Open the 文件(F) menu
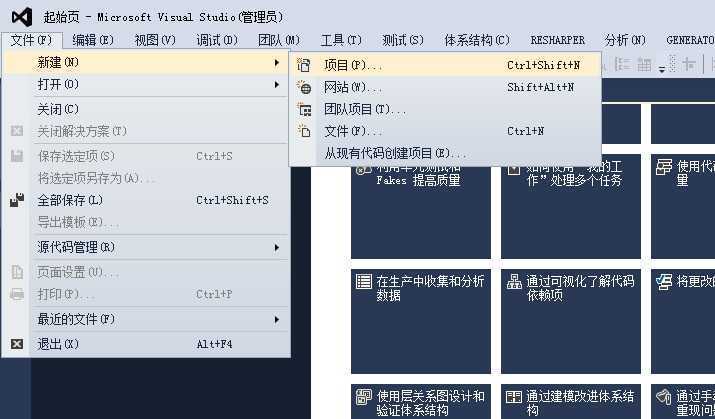Viewport: 715px width, 419px height. click(x=31, y=40)
